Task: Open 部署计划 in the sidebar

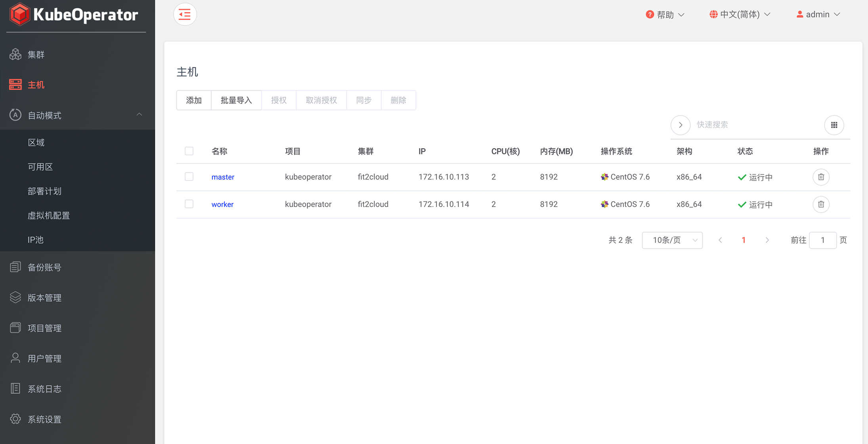Action: tap(44, 191)
